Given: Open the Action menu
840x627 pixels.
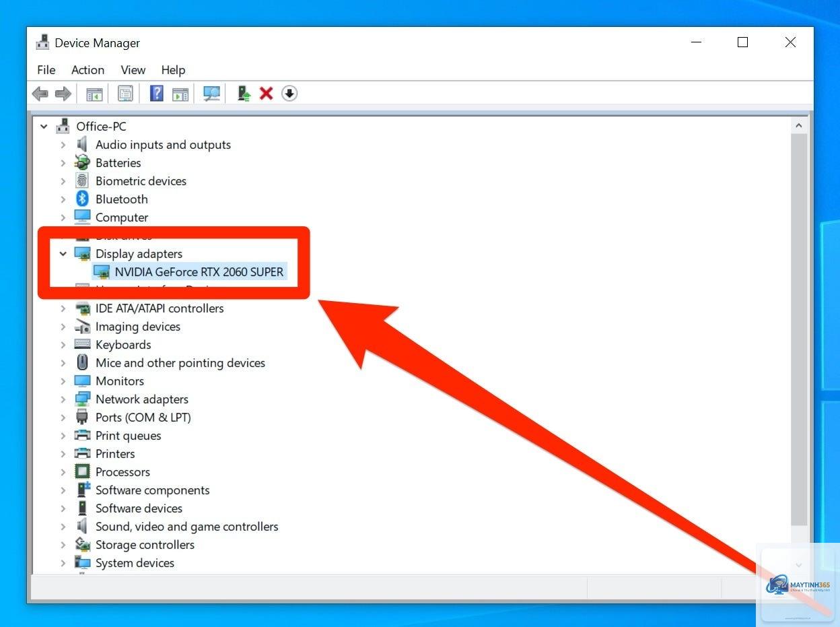Looking at the screenshot, I should 87,70.
